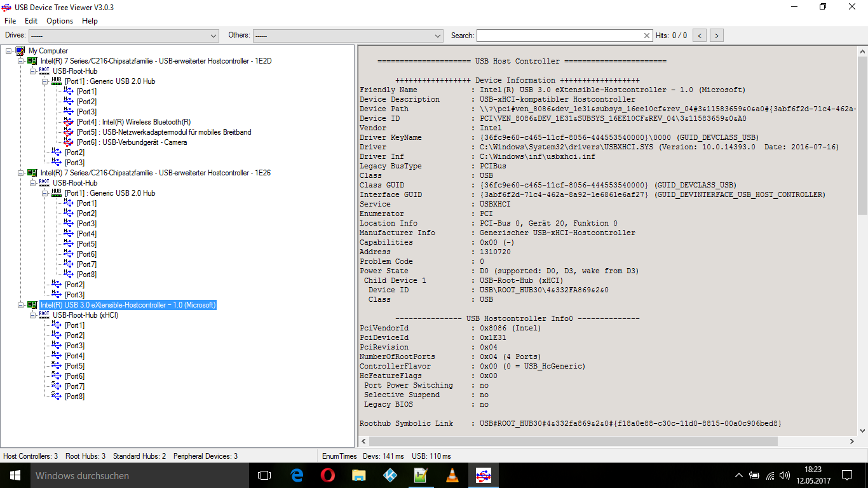Open Task View from the taskbar
Image resolution: width=868 pixels, height=488 pixels.
coord(264,475)
